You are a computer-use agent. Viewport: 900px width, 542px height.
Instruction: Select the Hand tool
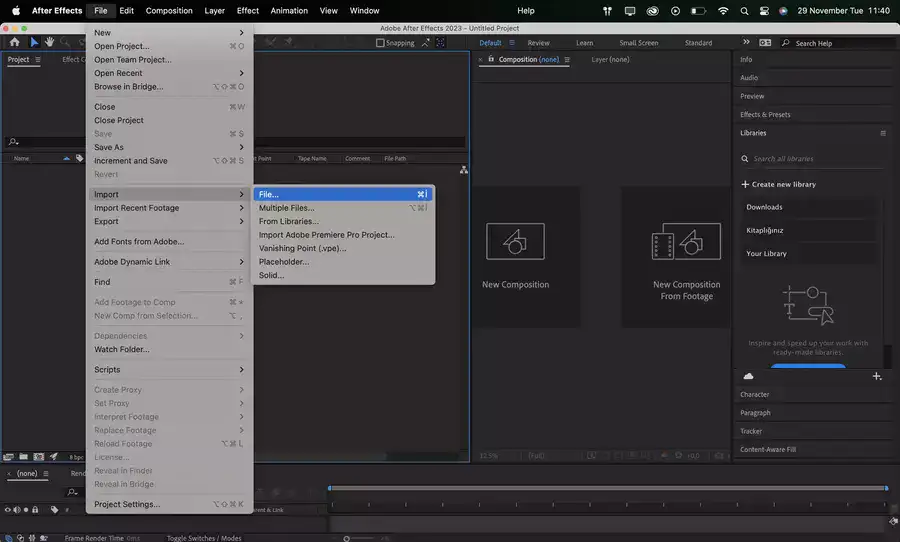(49, 42)
